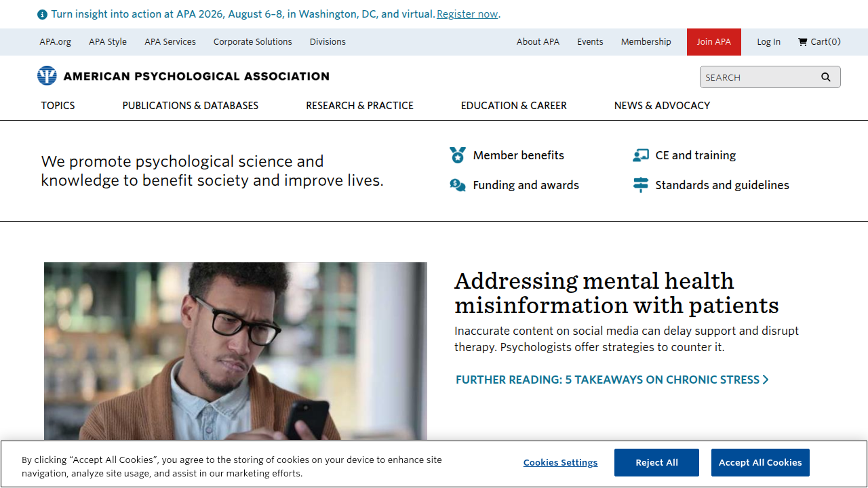Click Register now link in banner
The image size is (868, 488).
tap(467, 14)
